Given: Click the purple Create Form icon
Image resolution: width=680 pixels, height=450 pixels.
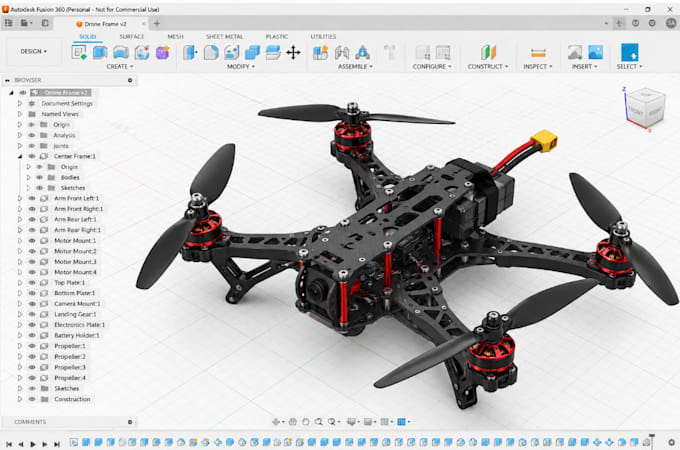Looking at the screenshot, I should pos(163,52).
